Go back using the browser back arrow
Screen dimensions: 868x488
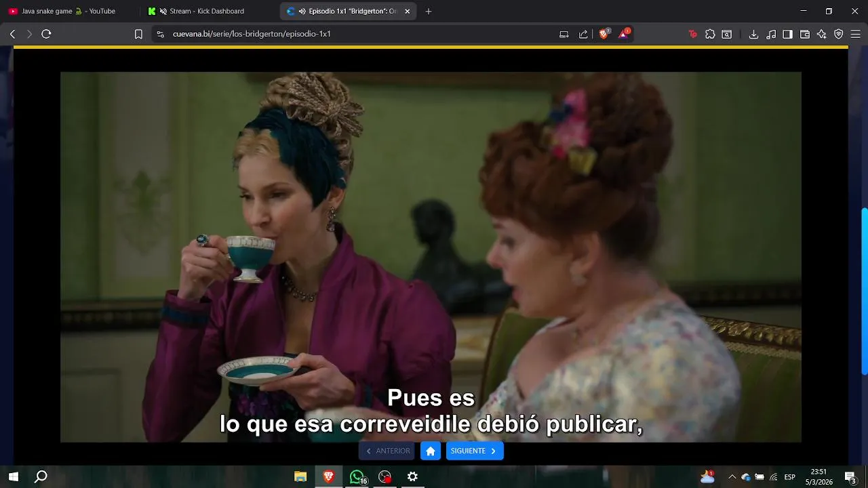click(12, 34)
